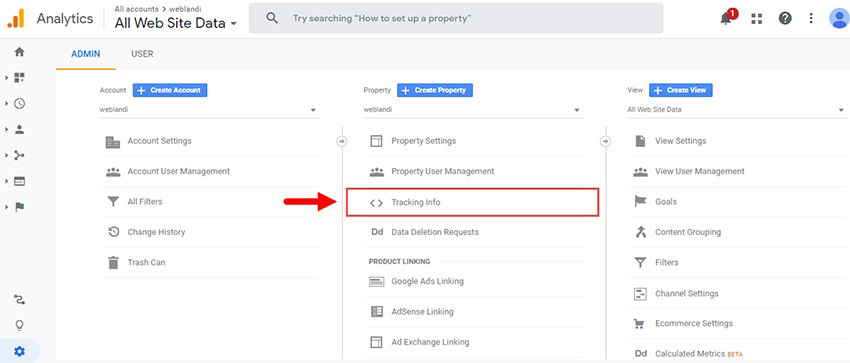850x363 pixels.
Task: Open Attribution path icon in sidebar
Action: pyautogui.click(x=20, y=300)
